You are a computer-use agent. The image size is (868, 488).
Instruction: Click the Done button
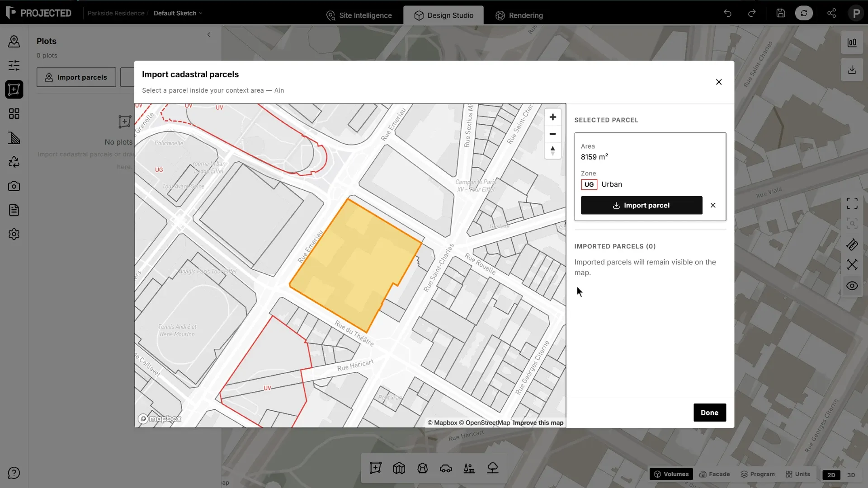click(710, 413)
